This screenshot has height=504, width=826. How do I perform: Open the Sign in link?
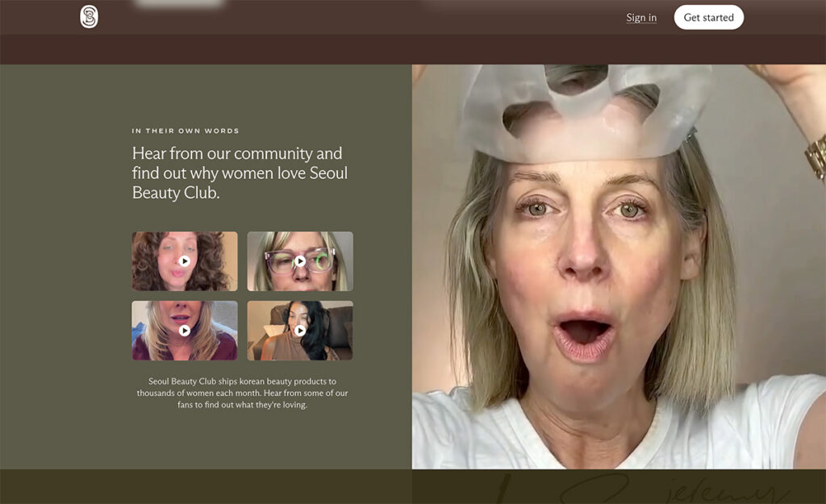[641, 18]
